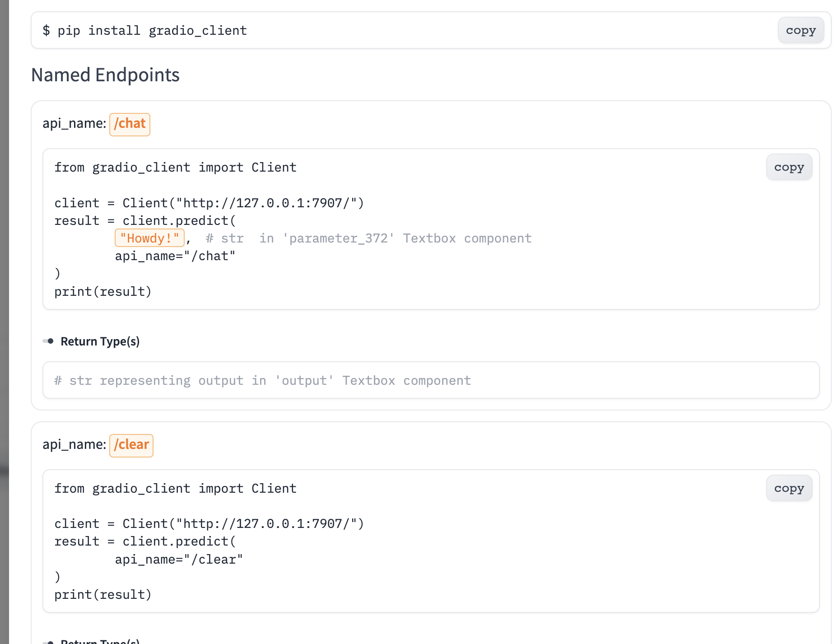838x644 pixels.
Task: Click the comment hash beside parameter_372 note
Action: [209, 238]
